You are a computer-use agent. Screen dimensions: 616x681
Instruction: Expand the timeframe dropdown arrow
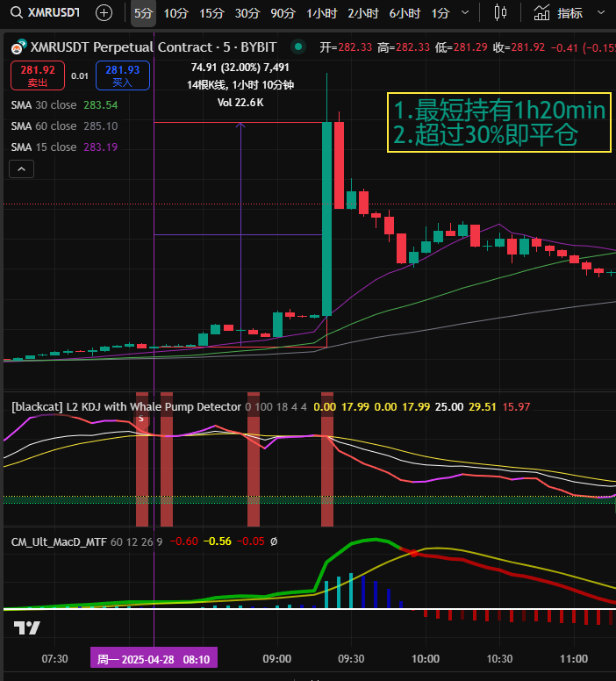(465, 12)
